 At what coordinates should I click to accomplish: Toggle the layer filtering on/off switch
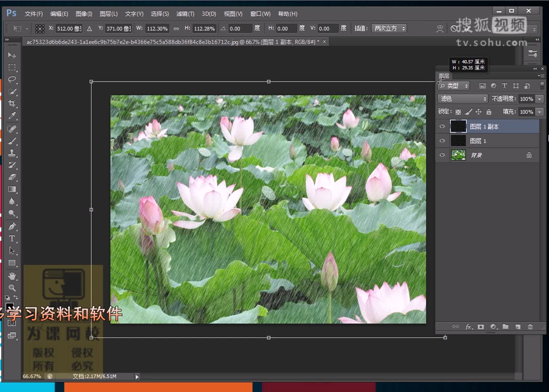pyautogui.click(x=542, y=85)
